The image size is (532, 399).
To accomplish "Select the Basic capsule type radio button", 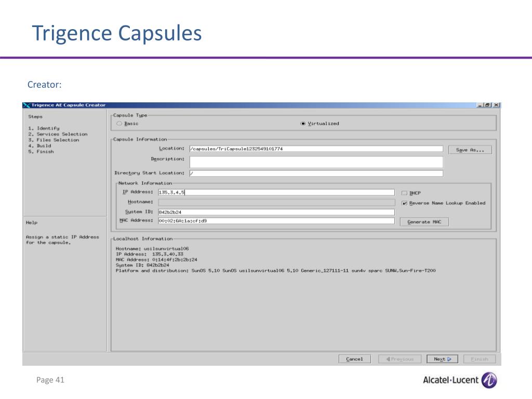I will (x=119, y=124).
